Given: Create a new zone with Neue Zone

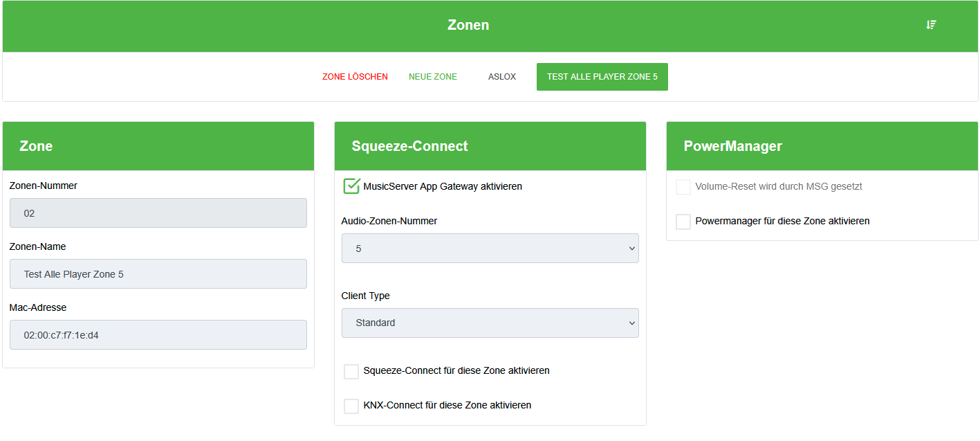Looking at the screenshot, I should (433, 77).
